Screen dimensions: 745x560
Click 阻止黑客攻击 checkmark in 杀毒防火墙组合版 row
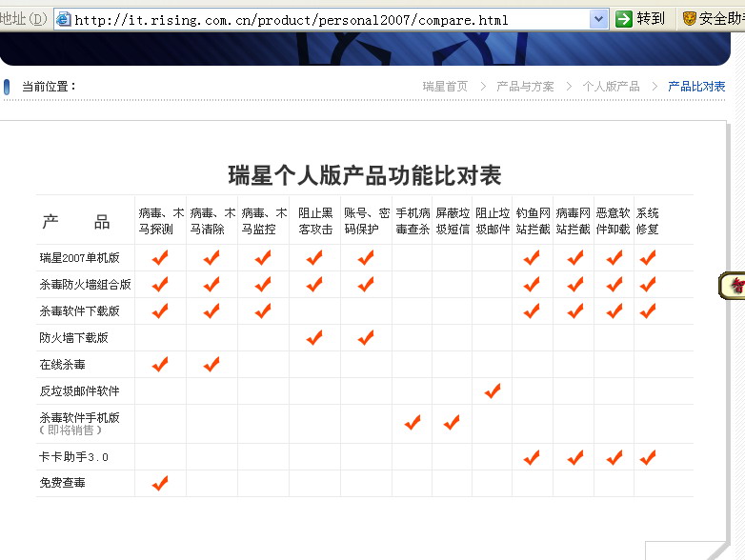(x=314, y=285)
